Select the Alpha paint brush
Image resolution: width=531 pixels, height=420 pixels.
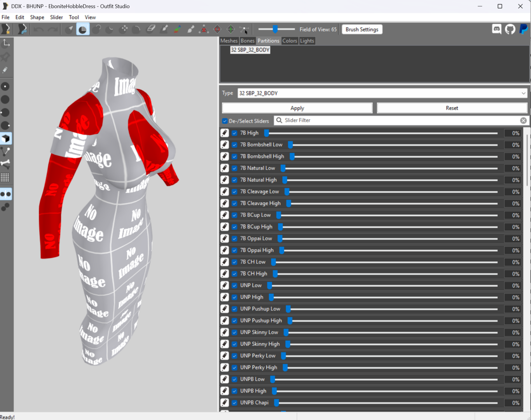191,29
